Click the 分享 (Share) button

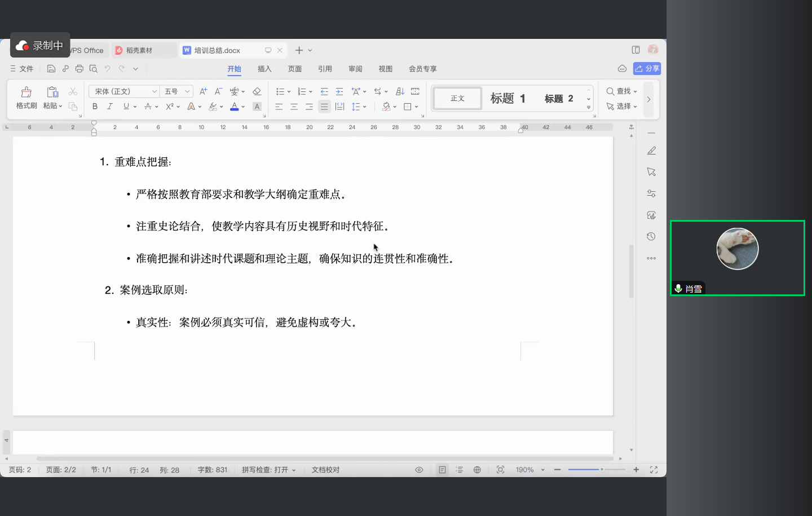(647, 69)
